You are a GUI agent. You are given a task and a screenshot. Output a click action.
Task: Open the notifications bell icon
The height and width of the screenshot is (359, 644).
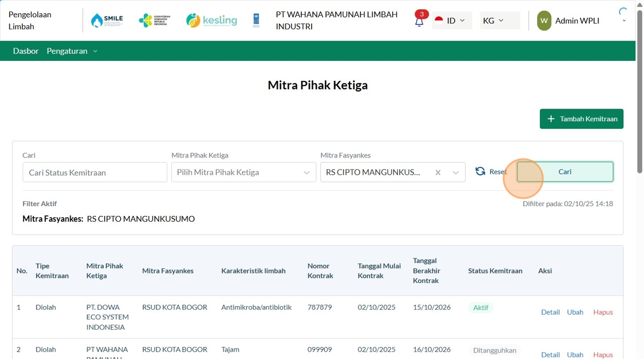(x=419, y=21)
